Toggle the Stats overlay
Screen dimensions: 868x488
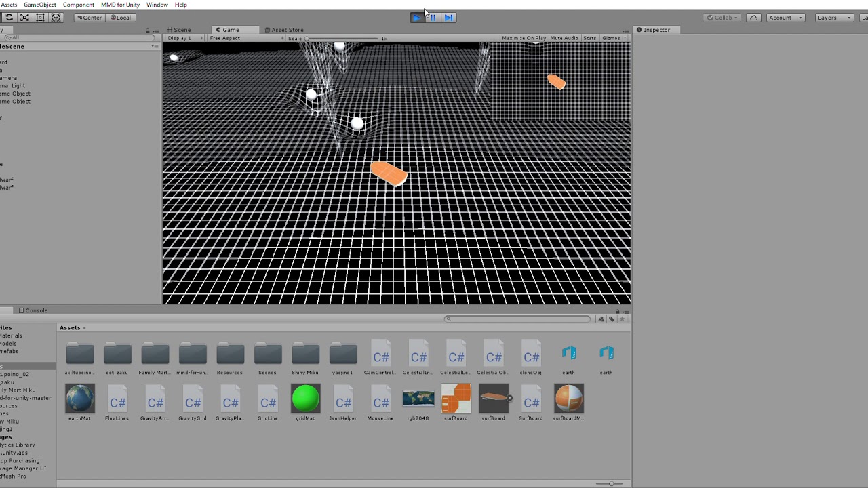tap(589, 38)
